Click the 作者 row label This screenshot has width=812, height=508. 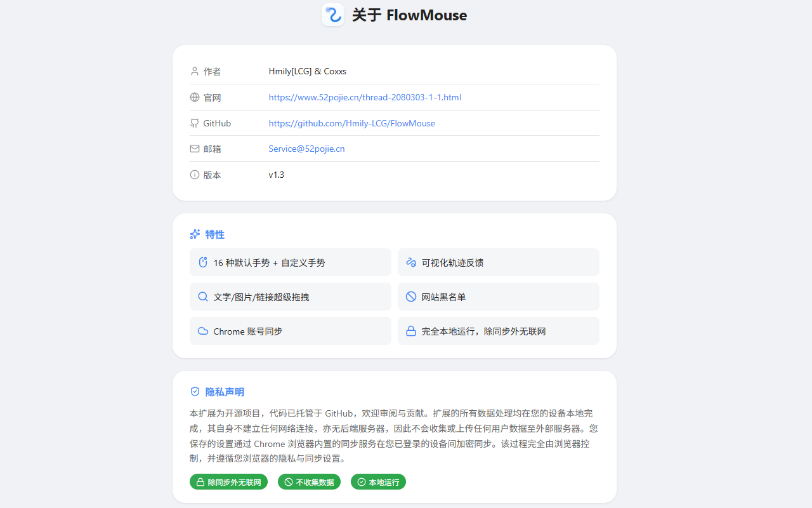(x=212, y=71)
